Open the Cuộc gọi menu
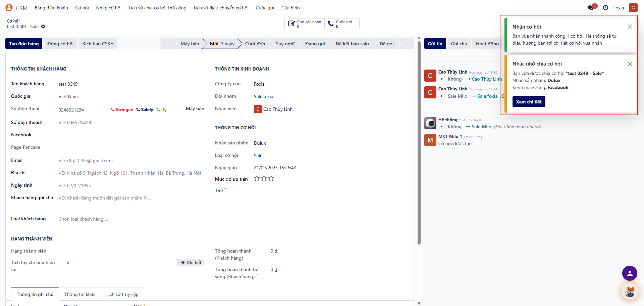 (265, 8)
